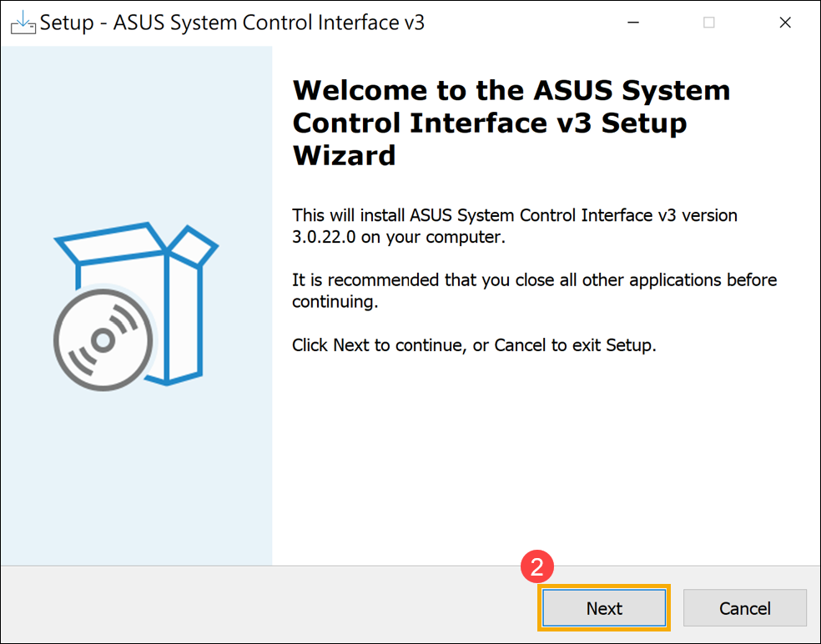Click empty white area below instruction text

(x=542, y=459)
